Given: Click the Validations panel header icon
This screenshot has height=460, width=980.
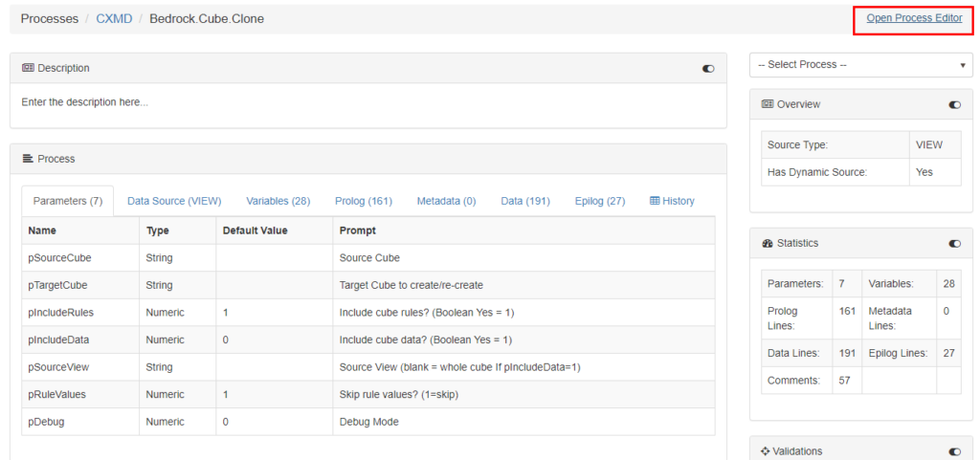Looking at the screenshot, I should [x=768, y=451].
